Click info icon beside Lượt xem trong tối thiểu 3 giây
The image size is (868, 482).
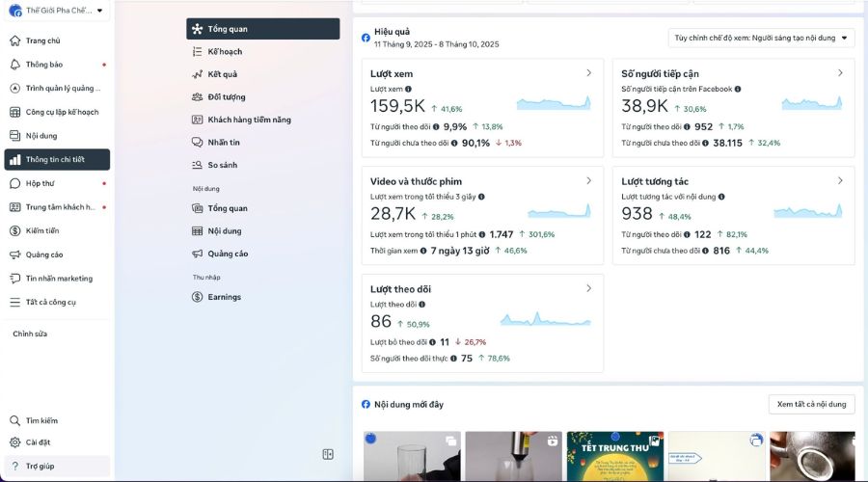(481, 197)
